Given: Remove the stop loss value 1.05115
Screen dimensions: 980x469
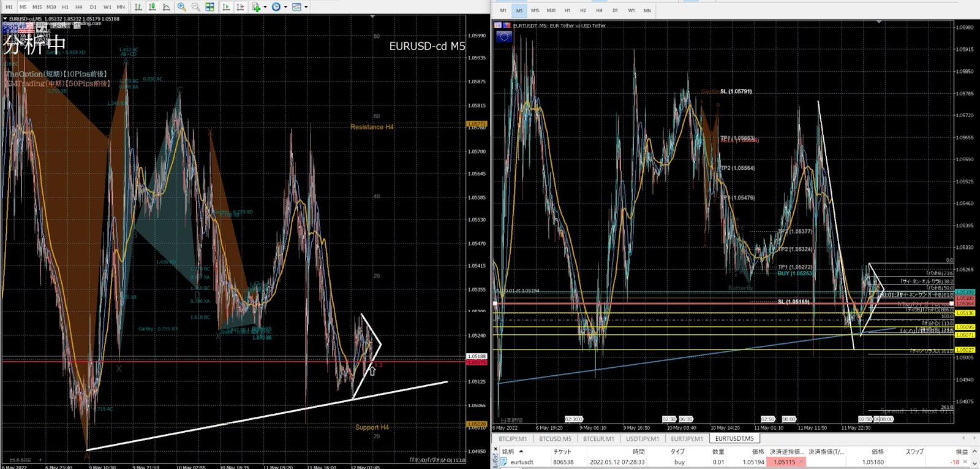Looking at the screenshot, I should [801, 462].
